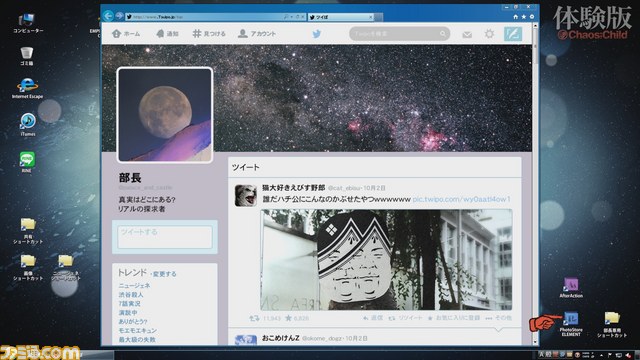640x360 pixels.
Task: Click the 変更する link beside トレンド
Action: 164,274
